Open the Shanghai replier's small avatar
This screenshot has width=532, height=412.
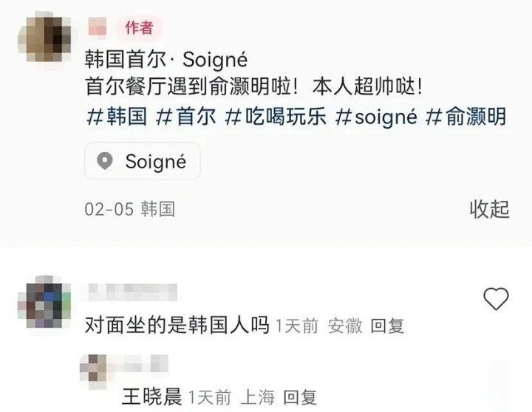tap(93, 367)
